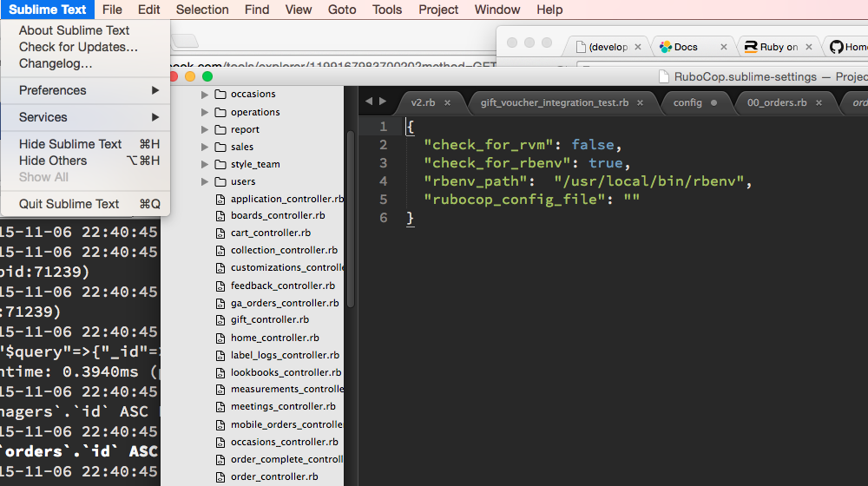Open lookbooks_controller.rb from the sidebar
Screen dimensions: 868x486
[286, 372]
